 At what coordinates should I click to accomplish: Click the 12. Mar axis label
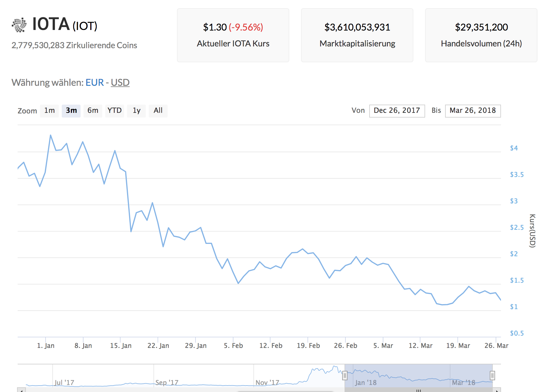(421, 346)
